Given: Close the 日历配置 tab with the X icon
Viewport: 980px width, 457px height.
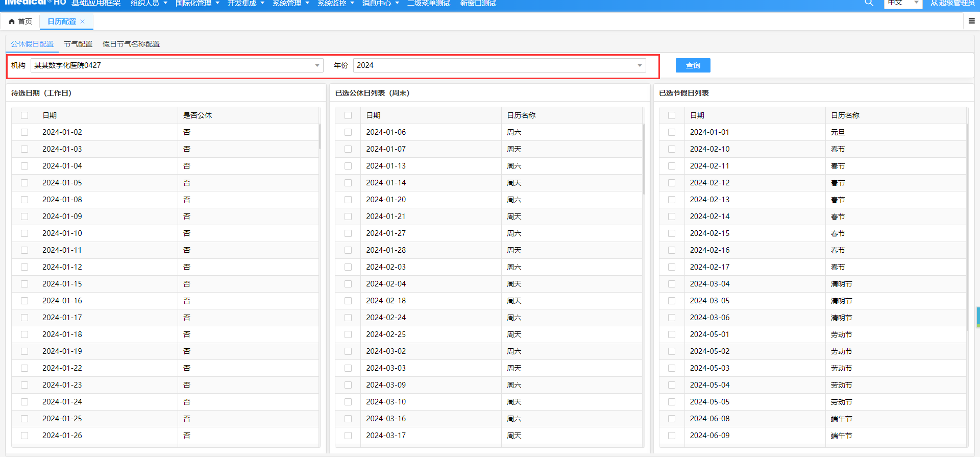Looking at the screenshot, I should (x=83, y=21).
